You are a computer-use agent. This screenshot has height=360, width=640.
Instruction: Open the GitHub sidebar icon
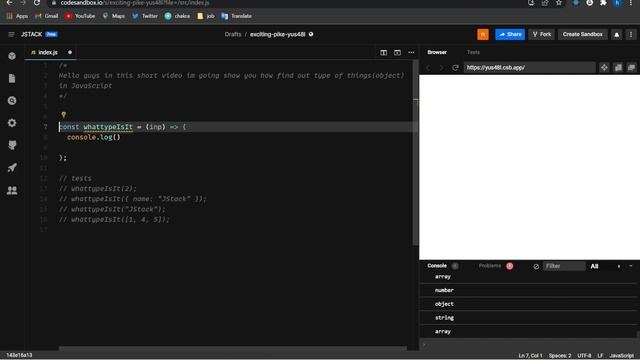12,145
